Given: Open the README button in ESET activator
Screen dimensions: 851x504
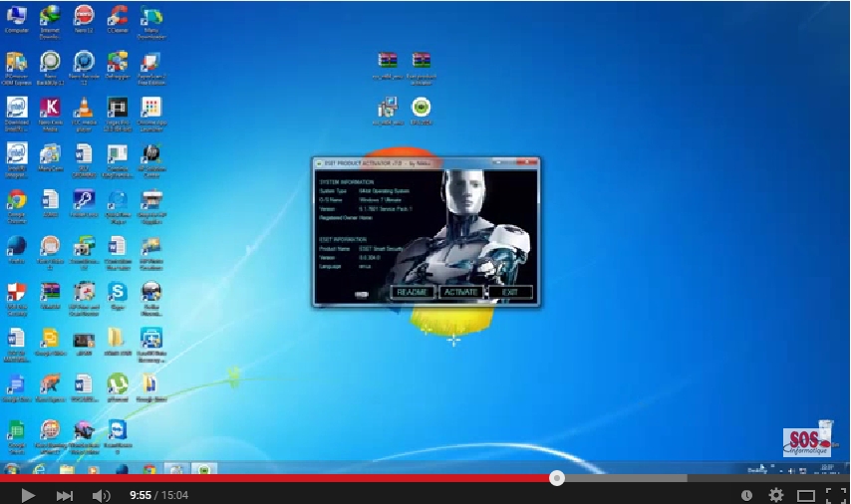Looking at the screenshot, I should point(412,292).
